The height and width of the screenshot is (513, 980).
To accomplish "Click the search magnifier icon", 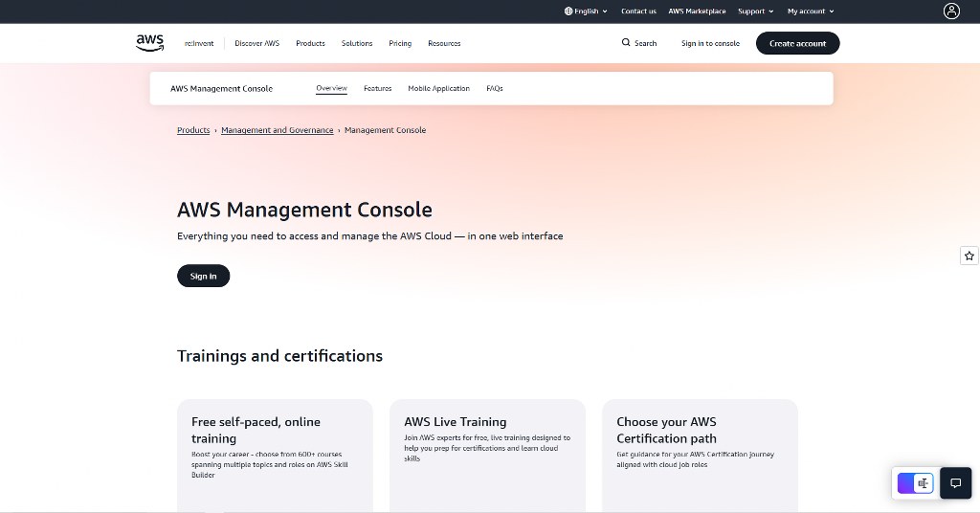I will click(x=626, y=42).
